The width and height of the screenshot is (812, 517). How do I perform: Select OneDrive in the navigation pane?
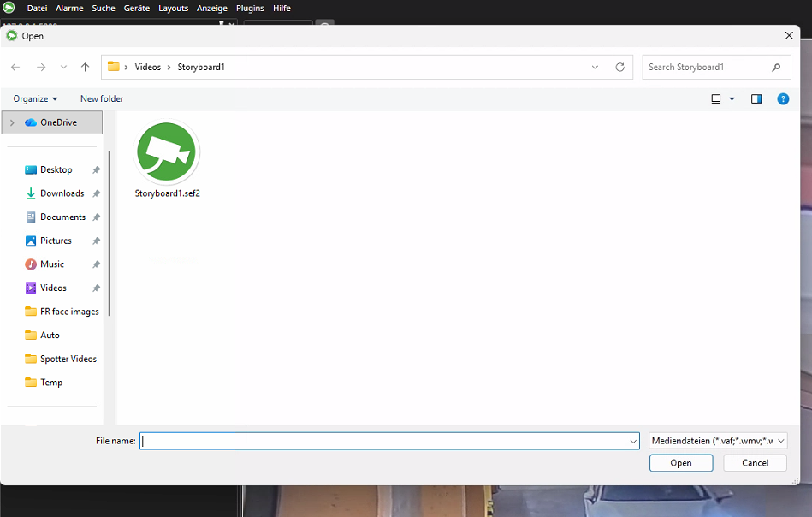[x=52, y=122]
